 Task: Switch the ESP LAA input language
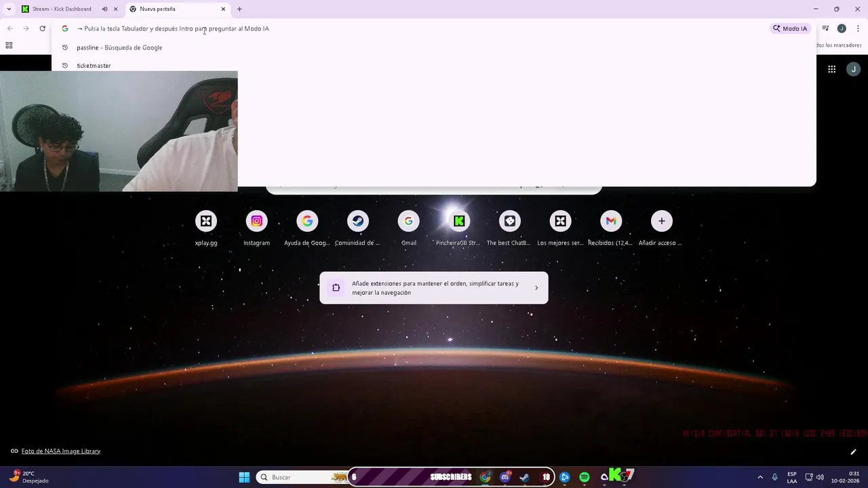coord(792,477)
